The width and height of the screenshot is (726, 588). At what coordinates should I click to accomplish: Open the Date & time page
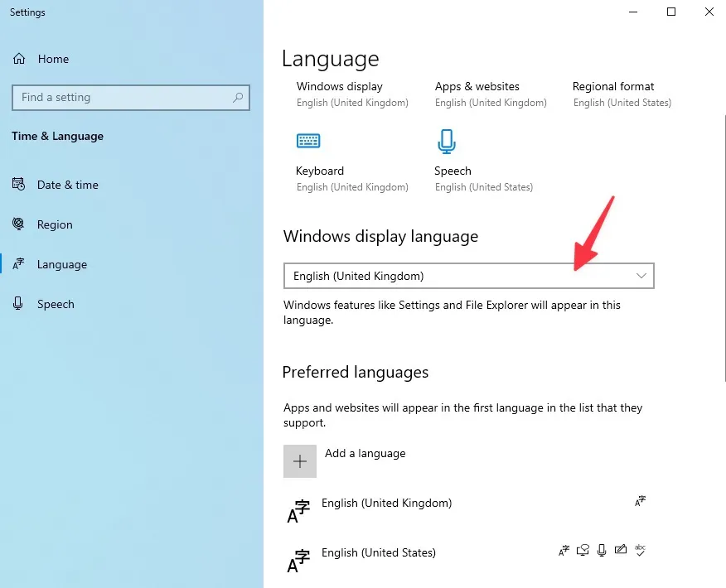pos(68,185)
